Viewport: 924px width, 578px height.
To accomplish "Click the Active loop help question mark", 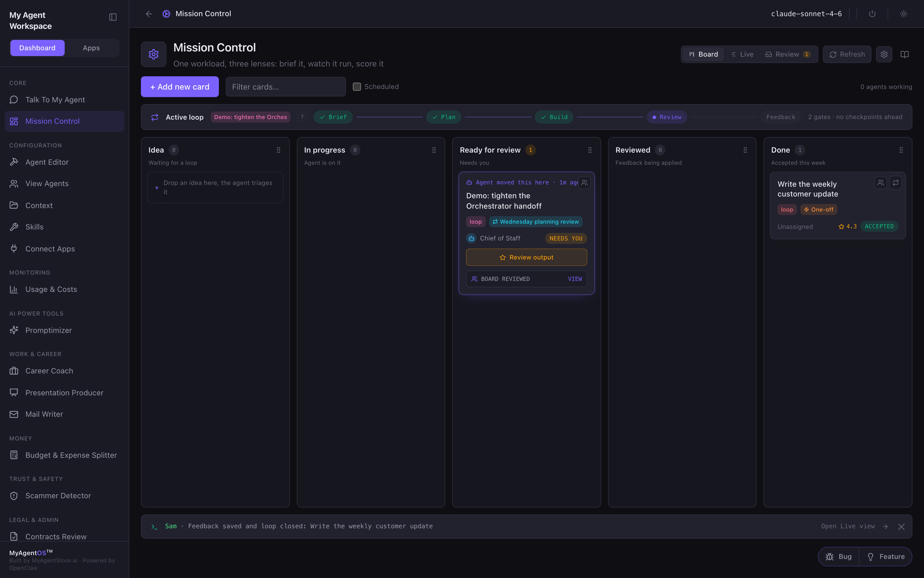I will pos(302,117).
